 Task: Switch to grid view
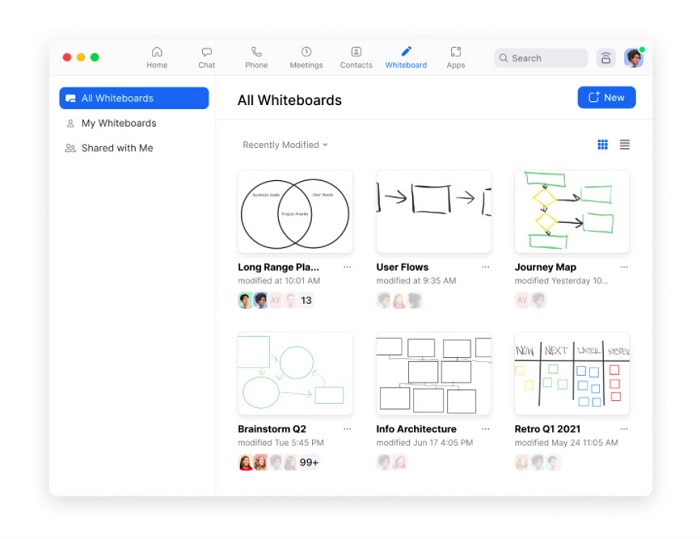tap(603, 145)
